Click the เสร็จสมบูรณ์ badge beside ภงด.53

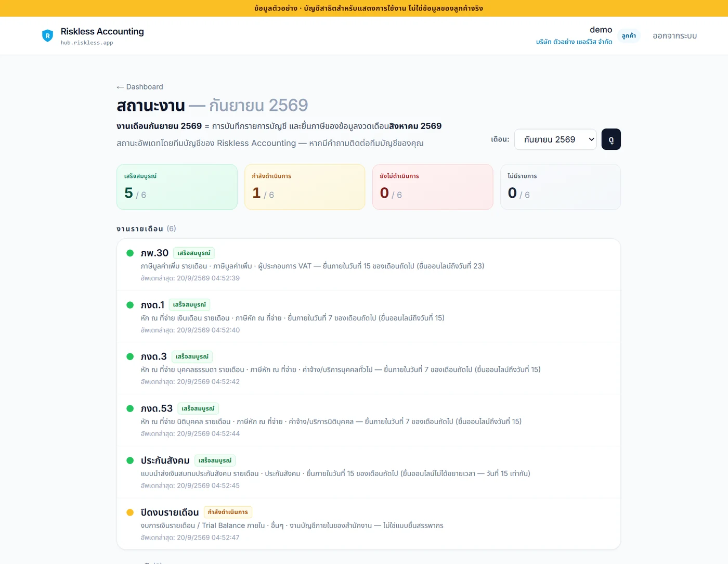point(198,409)
